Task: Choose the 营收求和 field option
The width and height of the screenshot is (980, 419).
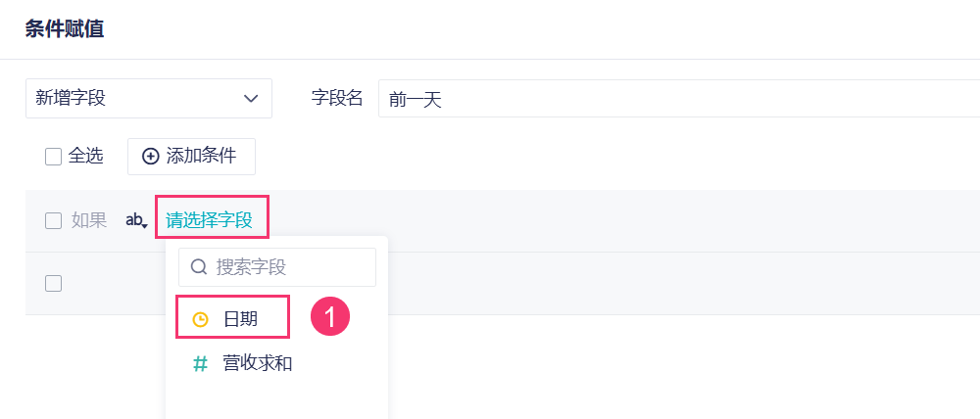Action: pos(258,364)
